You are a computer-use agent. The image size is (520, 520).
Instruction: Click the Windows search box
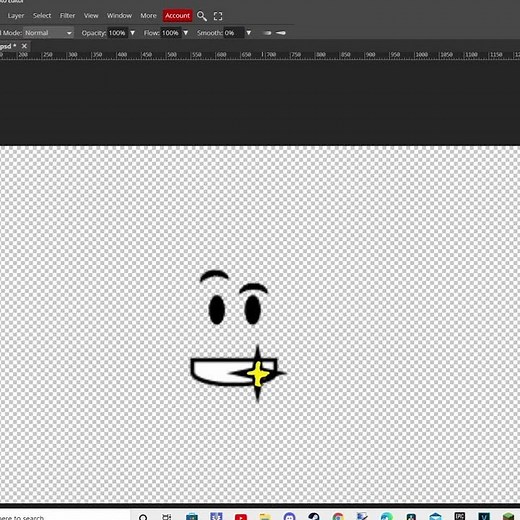pos(65,515)
